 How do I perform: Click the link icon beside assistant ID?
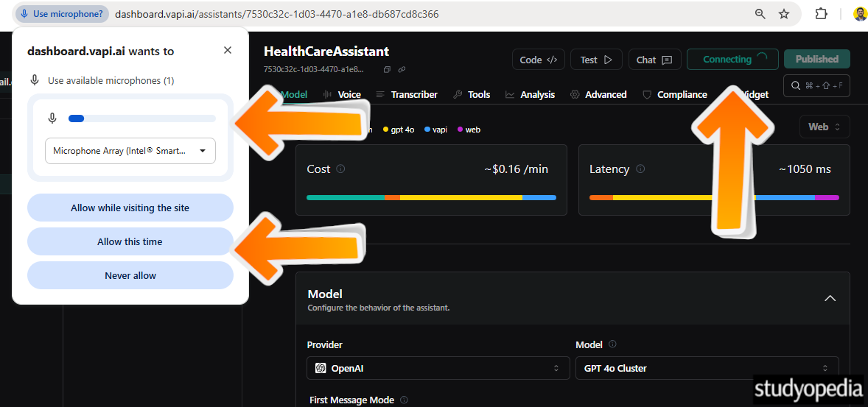point(402,70)
